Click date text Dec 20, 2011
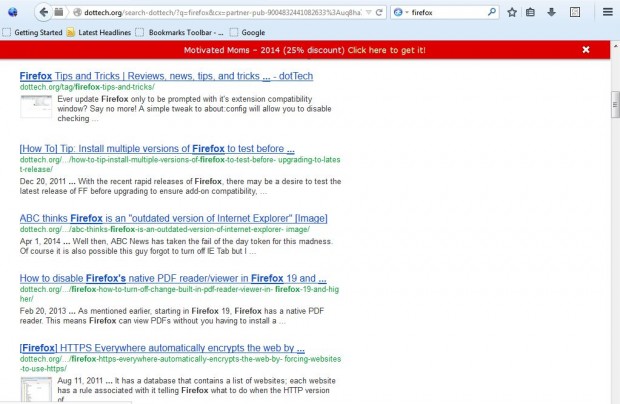The width and height of the screenshot is (620, 404). coord(43,181)
